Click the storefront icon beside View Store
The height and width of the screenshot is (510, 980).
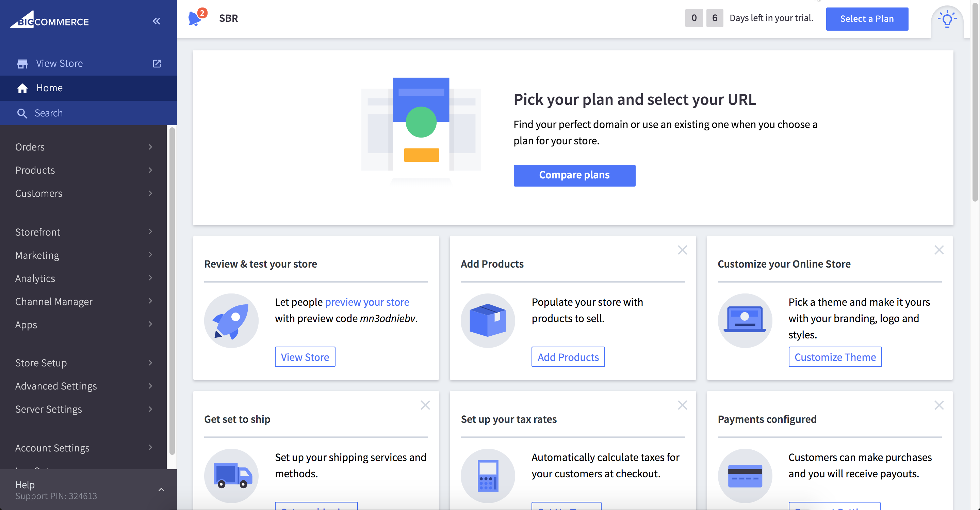pos(22,64)
